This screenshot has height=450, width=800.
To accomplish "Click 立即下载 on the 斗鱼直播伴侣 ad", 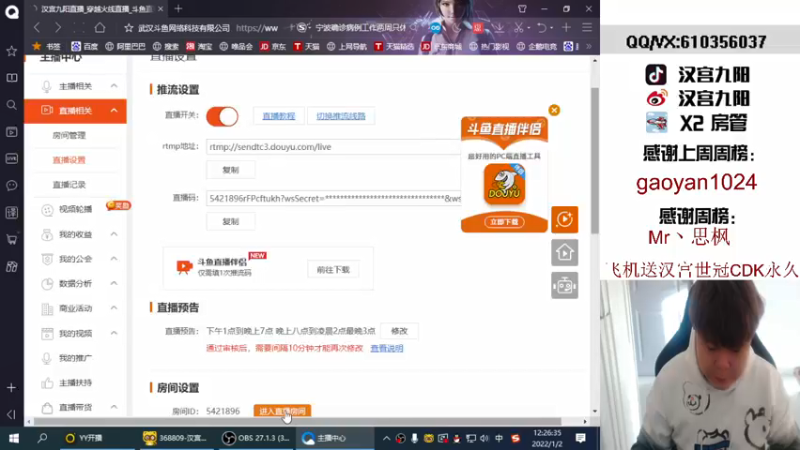I will click(504, 222).
